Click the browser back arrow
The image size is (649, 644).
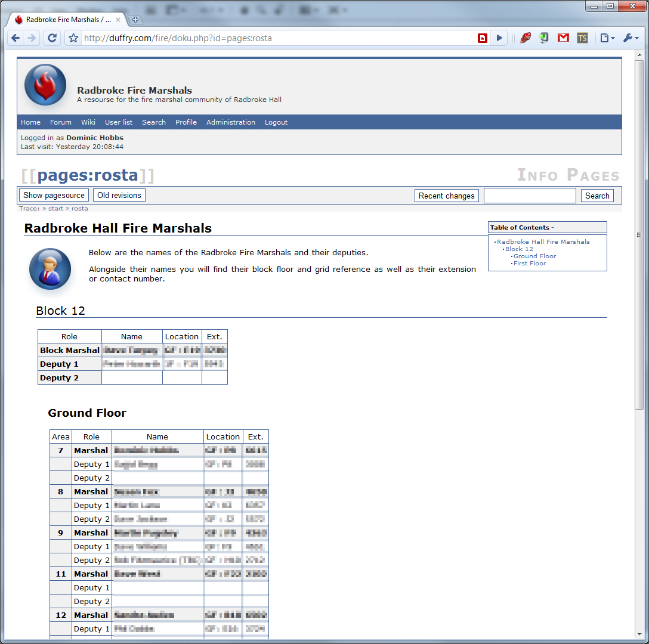click(x=16, y=38)
